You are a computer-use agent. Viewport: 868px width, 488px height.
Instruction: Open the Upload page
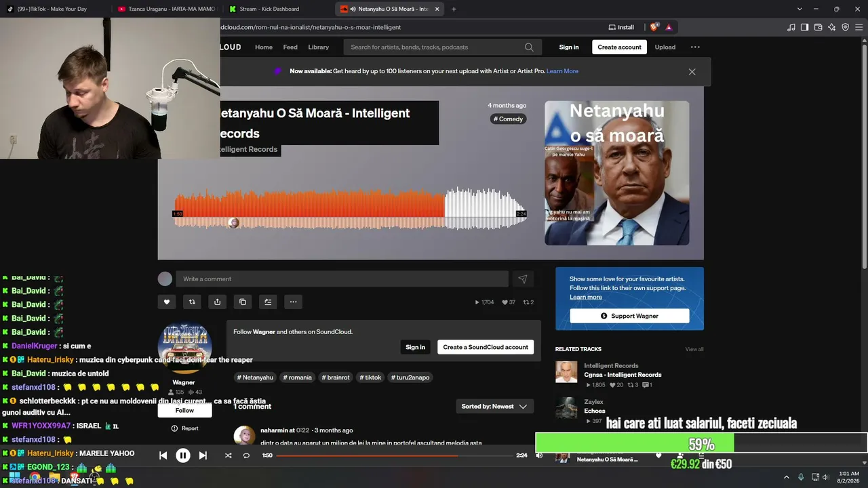tap(665, 47)
